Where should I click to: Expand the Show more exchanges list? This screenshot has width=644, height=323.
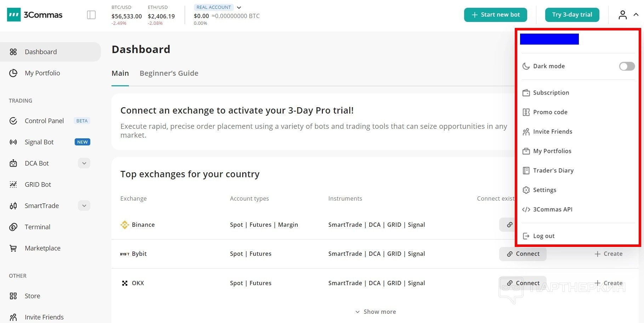tap(376, 312)
